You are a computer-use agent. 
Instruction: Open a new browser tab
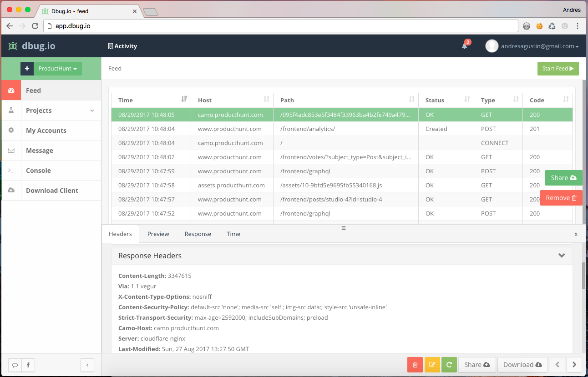click(150, 12)
